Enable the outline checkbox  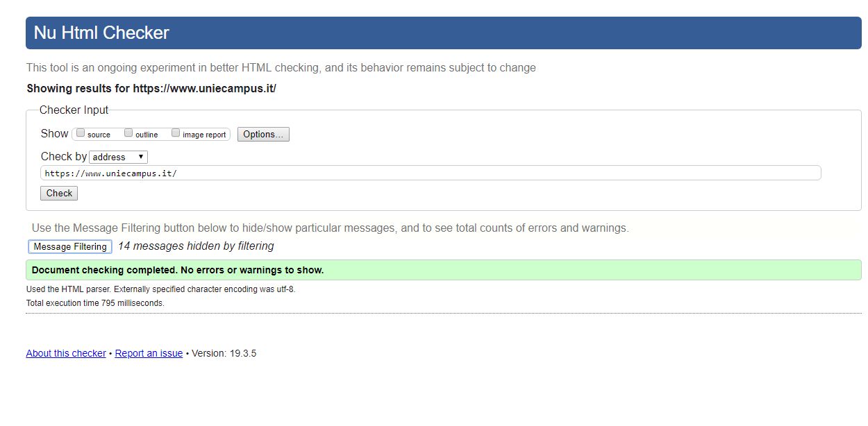pos(128,133)
